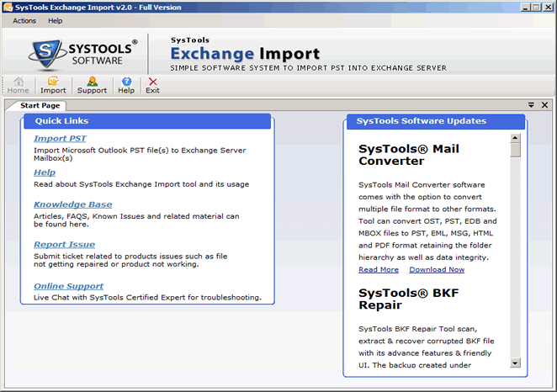Close the Exchange Import window
The image size is (557, 392).
[x=548, y=7]
